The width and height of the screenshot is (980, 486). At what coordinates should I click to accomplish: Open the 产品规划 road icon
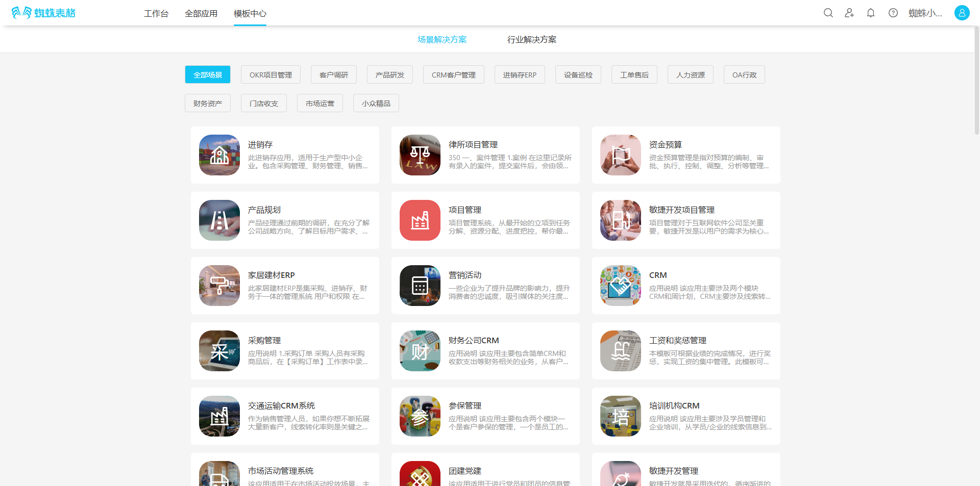click(x=219, y=220)
